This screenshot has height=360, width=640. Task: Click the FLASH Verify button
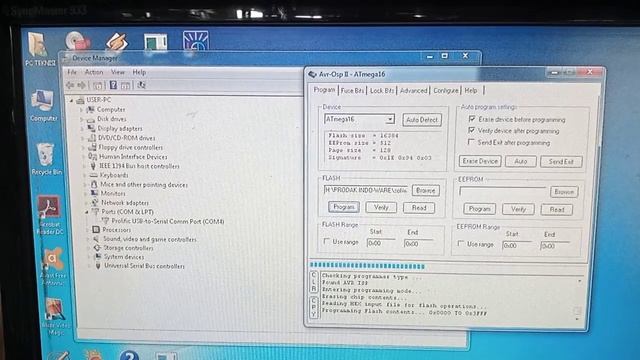point(381,207)
